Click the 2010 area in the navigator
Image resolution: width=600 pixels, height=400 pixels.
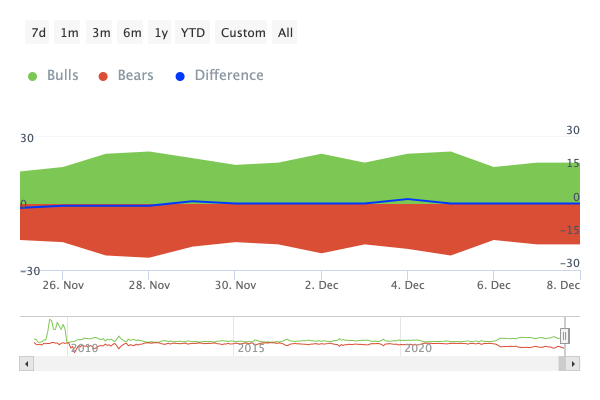(85, 348)
